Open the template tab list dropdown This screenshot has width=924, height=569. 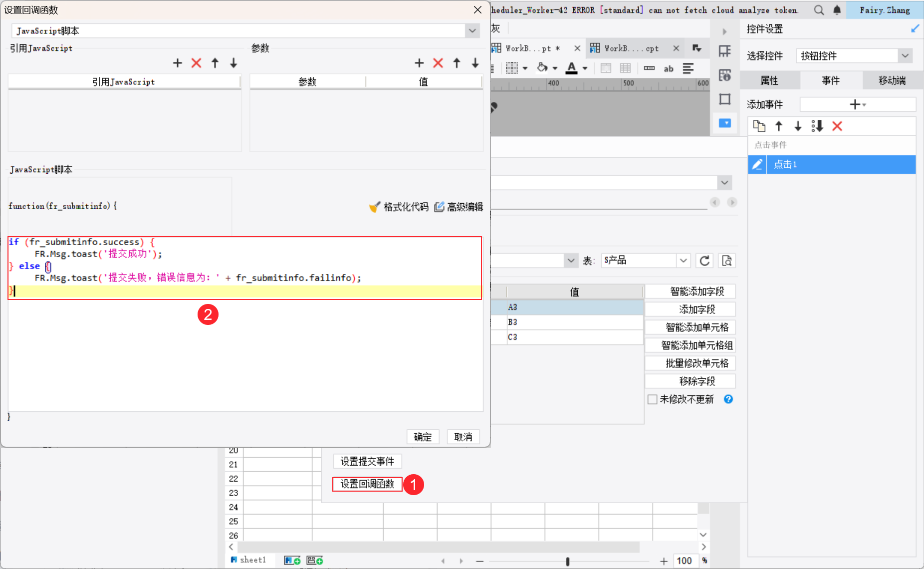pos(697,48)
